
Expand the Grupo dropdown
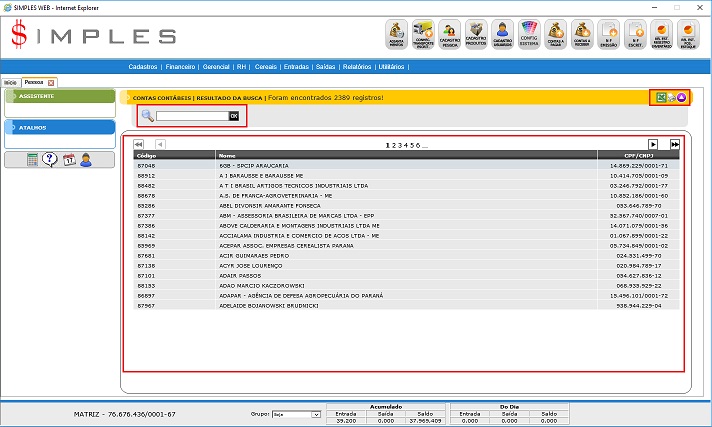pos(316,413)
